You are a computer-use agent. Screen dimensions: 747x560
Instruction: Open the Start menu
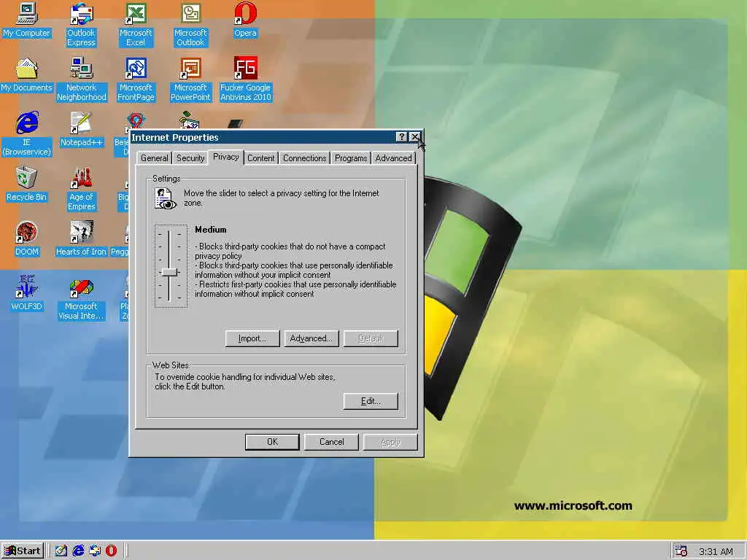pos(23,551)
